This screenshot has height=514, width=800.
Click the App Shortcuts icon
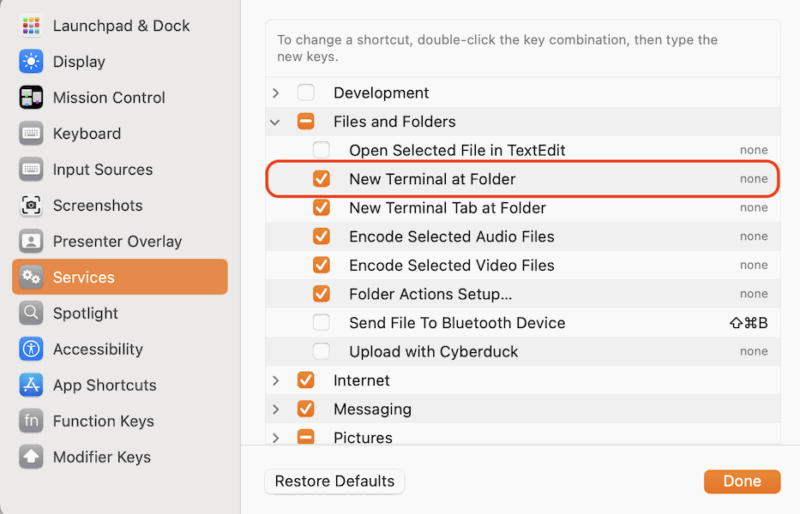click(31, 385)
